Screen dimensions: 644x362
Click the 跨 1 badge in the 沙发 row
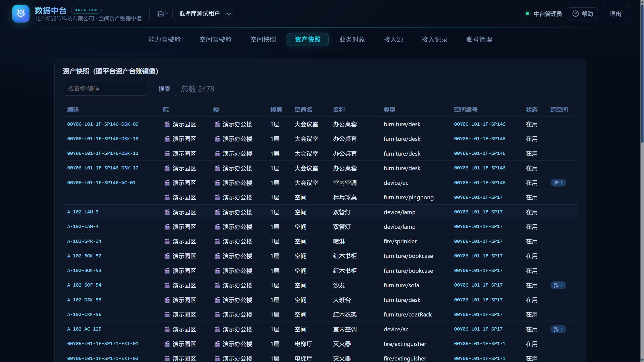click(x=558, y=285)
